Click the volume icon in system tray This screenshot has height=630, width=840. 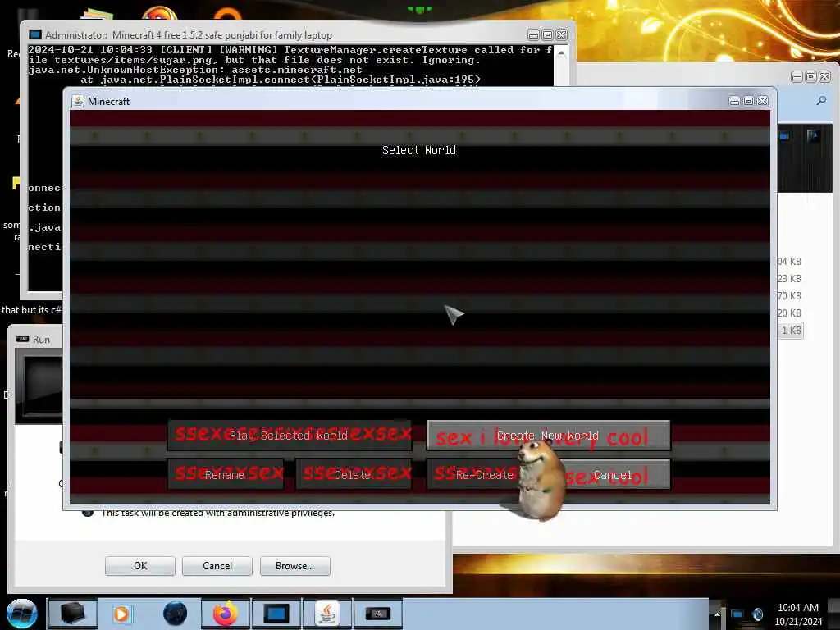pyautogui.click(x=757, y=614)
